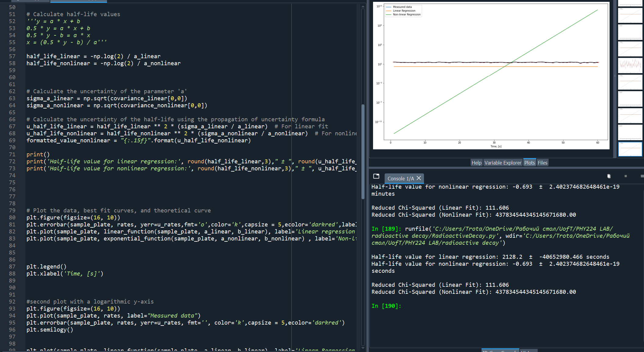Select the red noisy plot thumbnail
This screenshot has width=644, height=352.
click(x=630, y=65)
